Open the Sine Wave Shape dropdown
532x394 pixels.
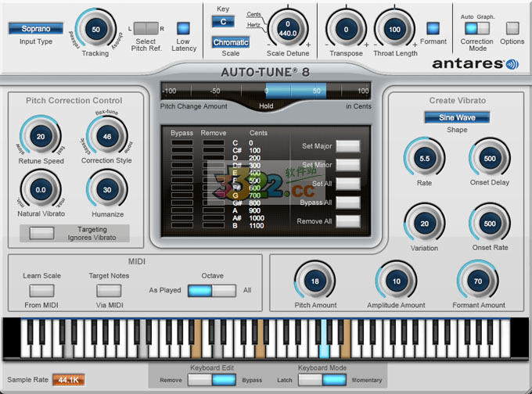coord(457,118)
